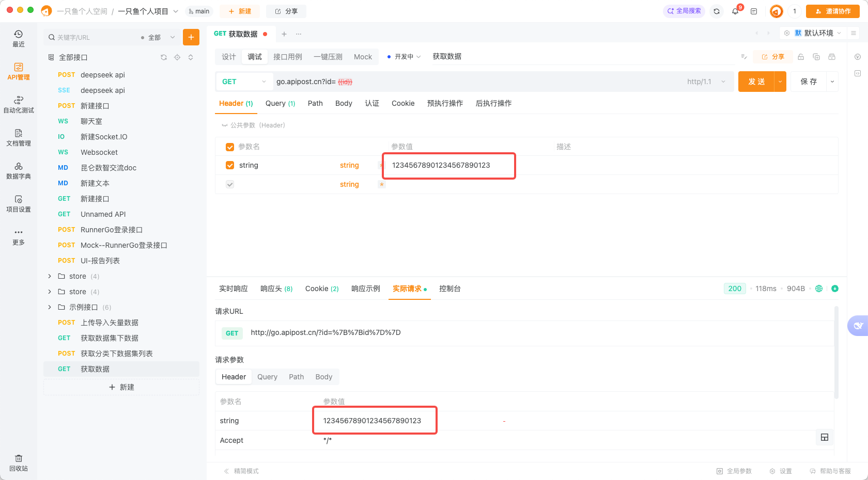Click the 关键字/URL search field
Viewport: 868px width, 480px height.
[93, 37]
